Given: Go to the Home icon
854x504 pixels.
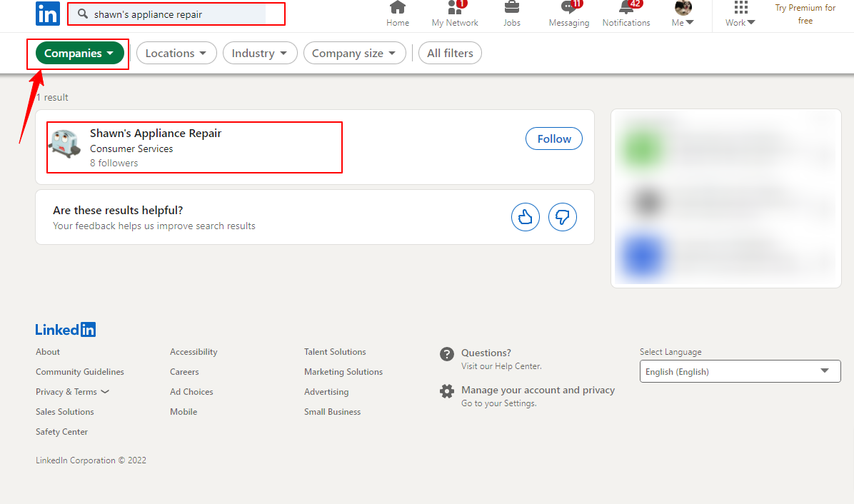Looking at the screenshot, I should [x=398, y=8].
